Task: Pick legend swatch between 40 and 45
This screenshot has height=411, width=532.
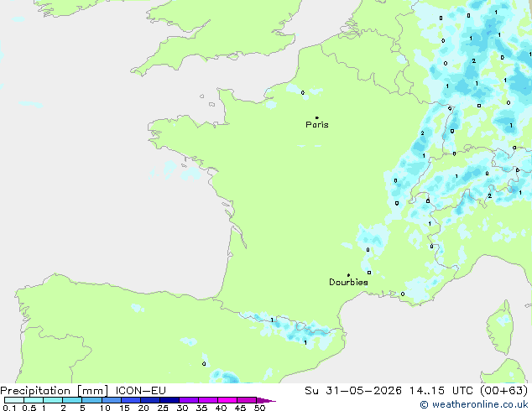Action: [x=227, y=400]
